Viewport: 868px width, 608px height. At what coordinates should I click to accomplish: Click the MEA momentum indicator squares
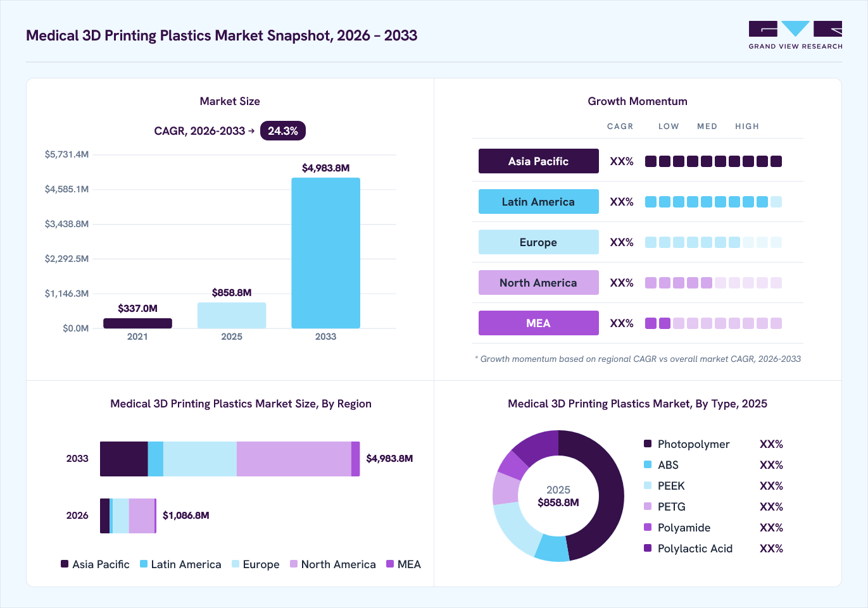tap(714, 323)
